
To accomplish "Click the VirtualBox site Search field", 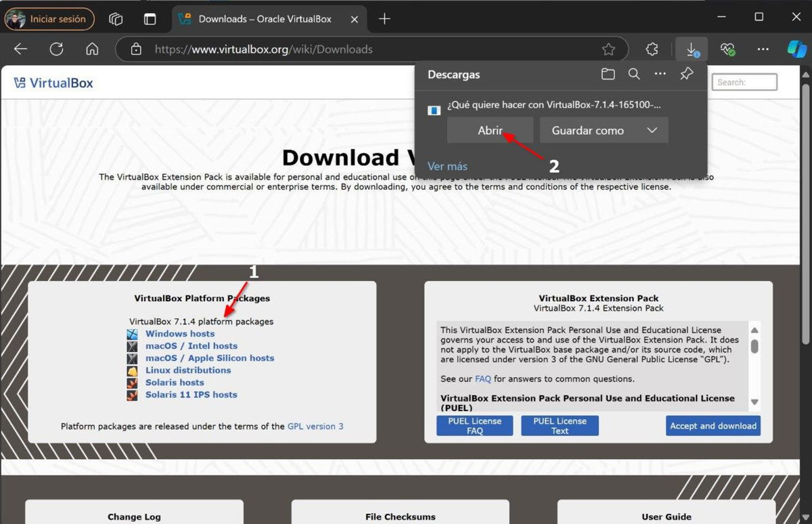I will 744,83.
